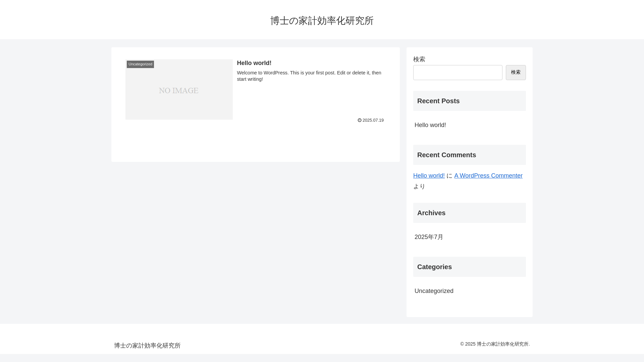Click the 検索 label above the search box
The height and width of the screenshot is (362, 644).
pyautogui.click(x=419, y=59)
